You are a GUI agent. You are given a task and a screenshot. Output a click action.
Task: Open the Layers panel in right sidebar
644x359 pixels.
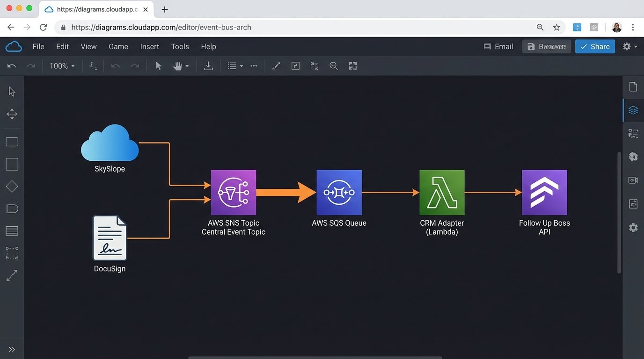point(633,110)
